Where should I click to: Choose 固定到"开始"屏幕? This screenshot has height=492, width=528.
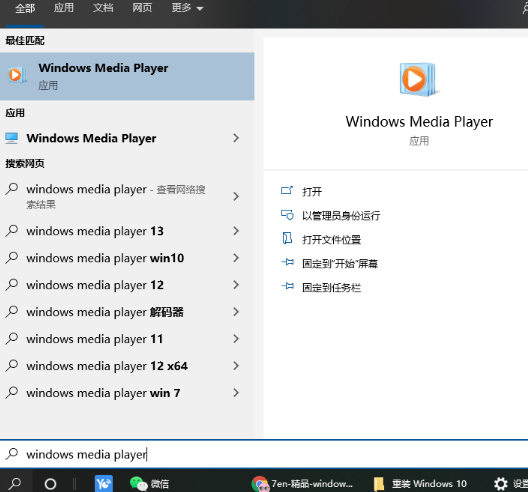click(340, 263)
